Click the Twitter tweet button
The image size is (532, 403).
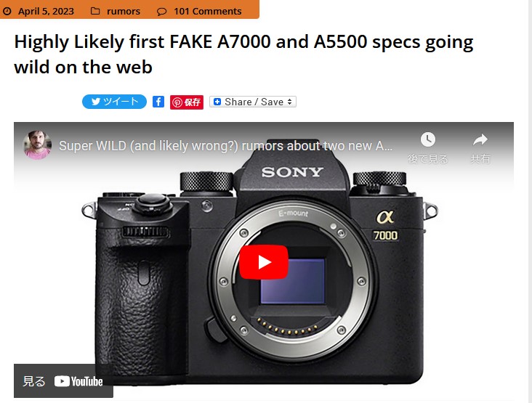pos(114,102)
